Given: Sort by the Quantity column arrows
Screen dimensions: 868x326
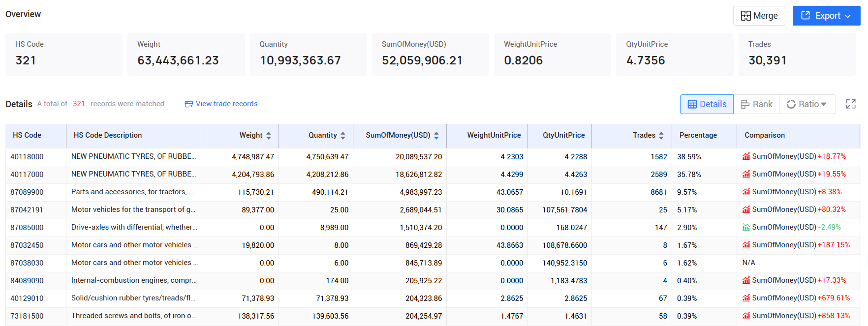Looking at the screenshot, I should [343, 136].
